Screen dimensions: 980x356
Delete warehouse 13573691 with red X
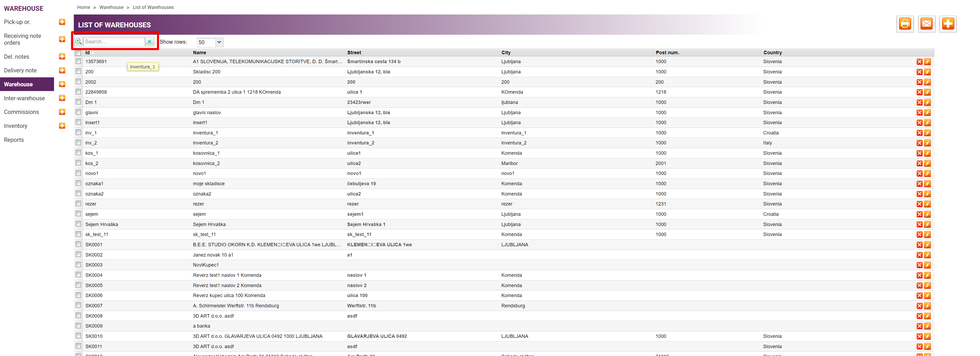click(x=919, y=62)
